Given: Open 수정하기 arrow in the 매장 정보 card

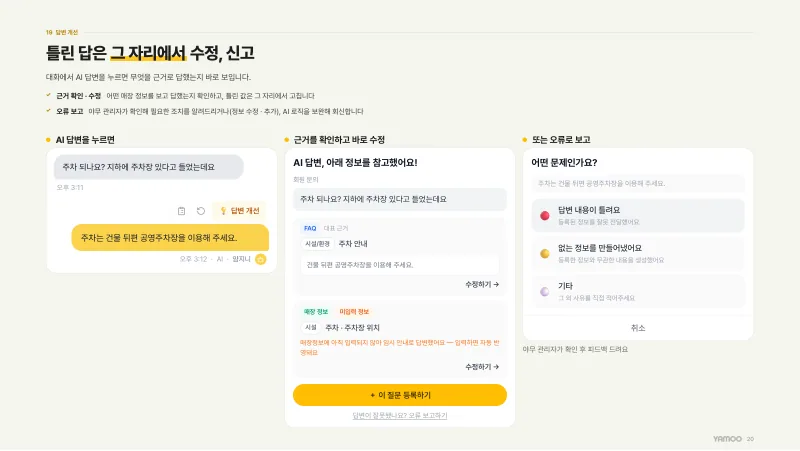Looking at the screenshot, I should pos(482,367).
